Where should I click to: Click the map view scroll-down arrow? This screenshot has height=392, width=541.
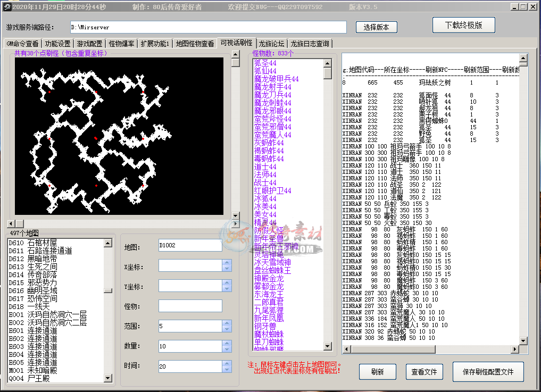[x=236, y=216]
